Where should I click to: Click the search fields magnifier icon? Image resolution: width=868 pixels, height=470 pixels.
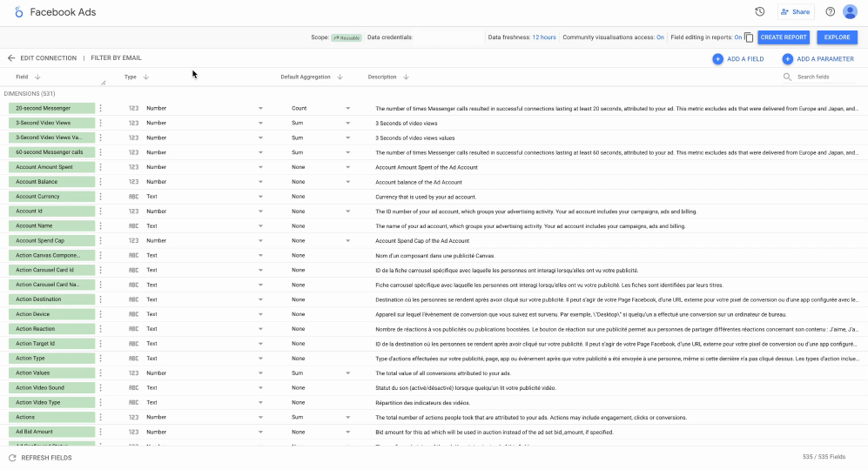pyautogui.click(x=787, y=77)
